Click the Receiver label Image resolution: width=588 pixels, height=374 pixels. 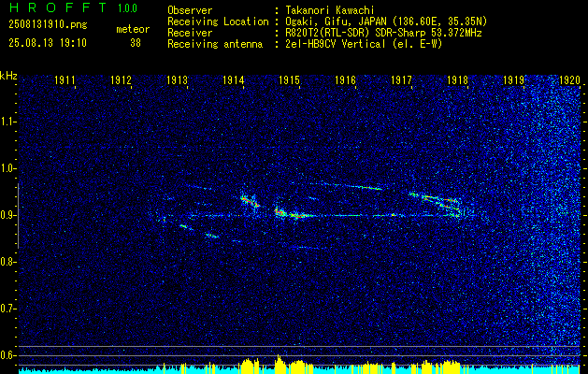coord(190,33)
